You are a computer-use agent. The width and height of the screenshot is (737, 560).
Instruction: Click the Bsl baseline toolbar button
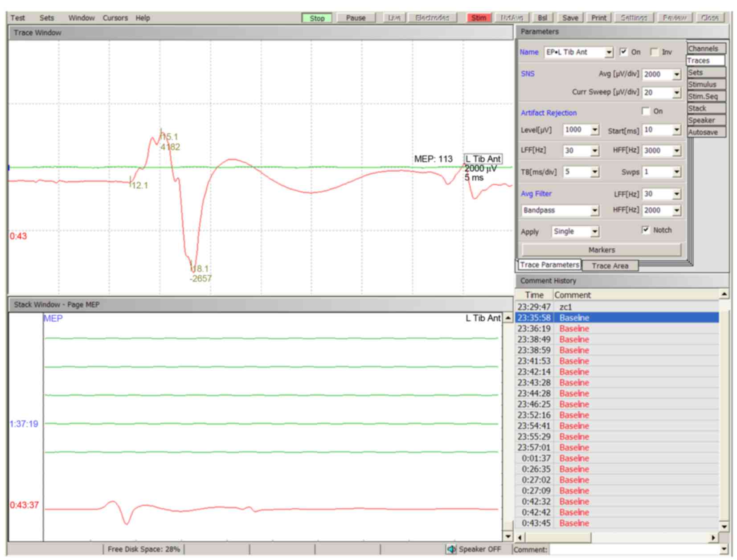[542, 18]
